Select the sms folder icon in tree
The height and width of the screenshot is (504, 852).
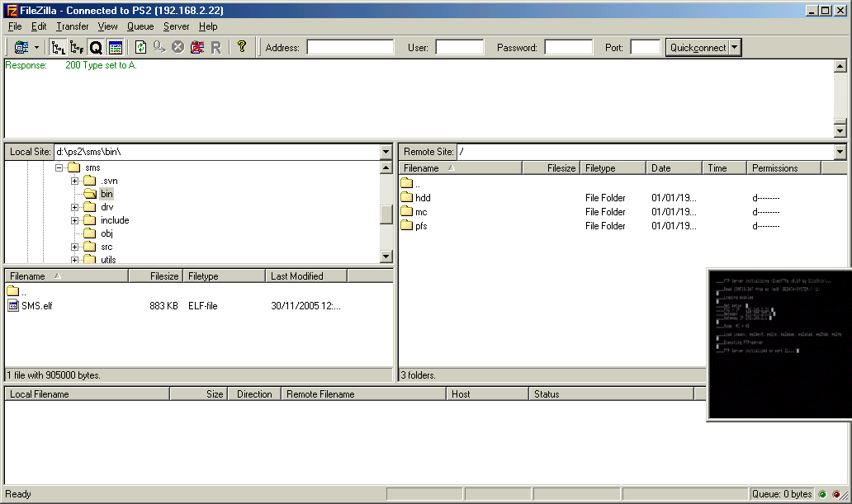(74, 167)
